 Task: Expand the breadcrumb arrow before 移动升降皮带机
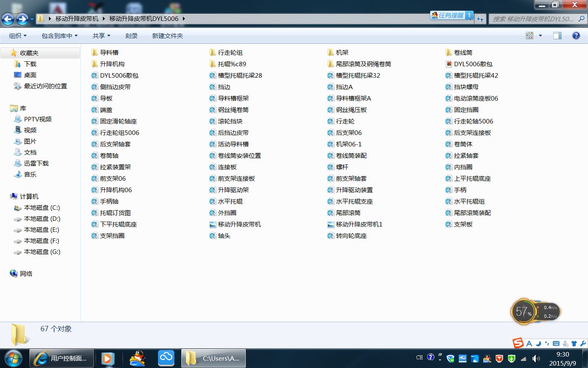50,18
